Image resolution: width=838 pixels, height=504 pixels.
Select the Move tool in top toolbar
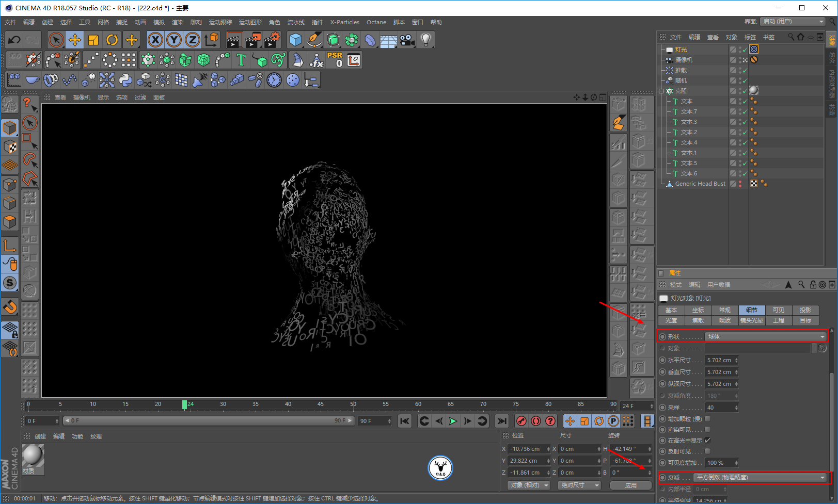75,40
